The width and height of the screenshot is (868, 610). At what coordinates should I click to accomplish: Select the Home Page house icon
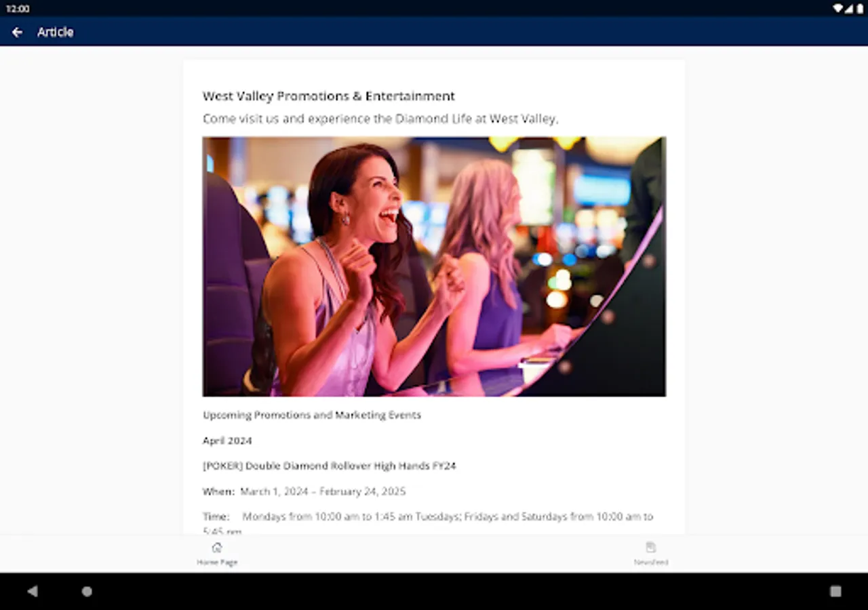[217, 547]
